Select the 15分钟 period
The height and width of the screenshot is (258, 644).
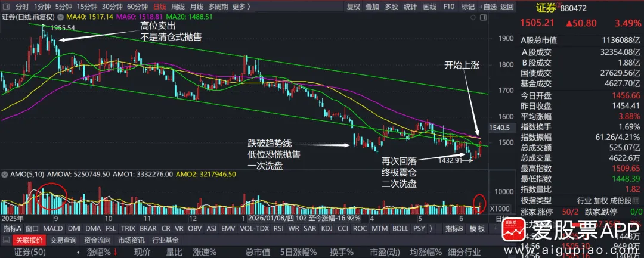[x=86, y=7]
